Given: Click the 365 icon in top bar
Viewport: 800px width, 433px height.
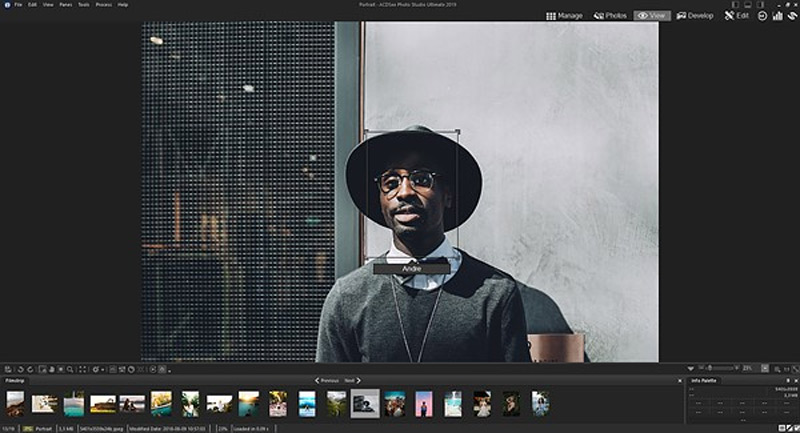Looking at the screenshot, I should 763,16.
